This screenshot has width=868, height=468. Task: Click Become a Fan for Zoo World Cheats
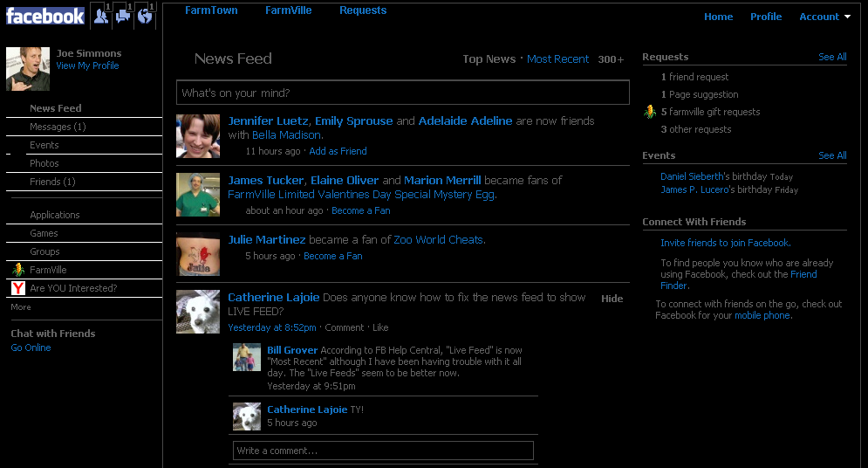pos(332,256)
